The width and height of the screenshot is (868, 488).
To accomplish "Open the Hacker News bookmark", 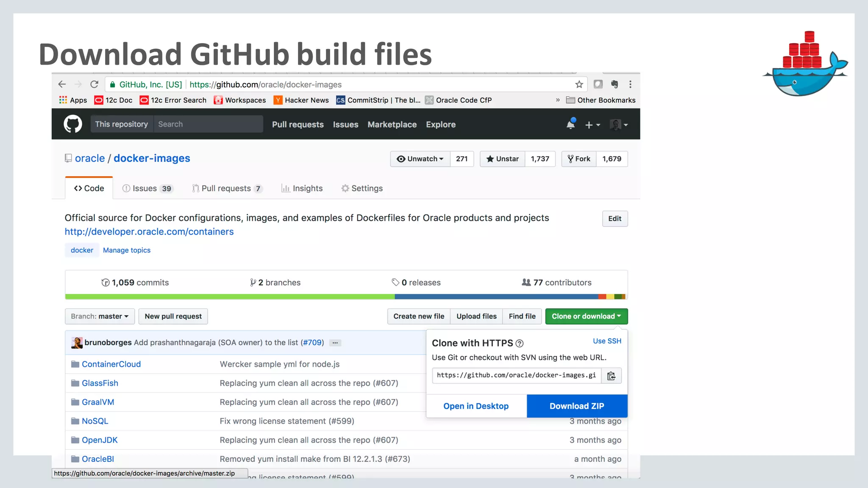I will tap(301, 100).
